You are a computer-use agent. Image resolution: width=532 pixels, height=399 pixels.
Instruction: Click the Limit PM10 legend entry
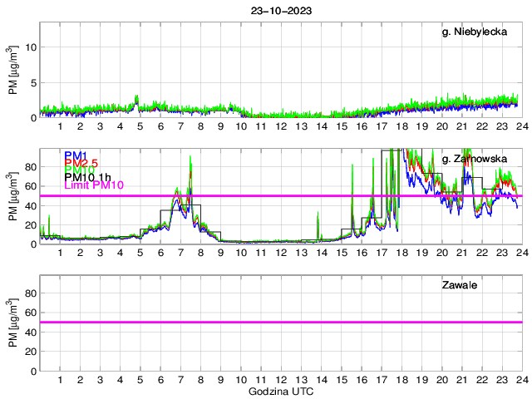pos(94,185)
